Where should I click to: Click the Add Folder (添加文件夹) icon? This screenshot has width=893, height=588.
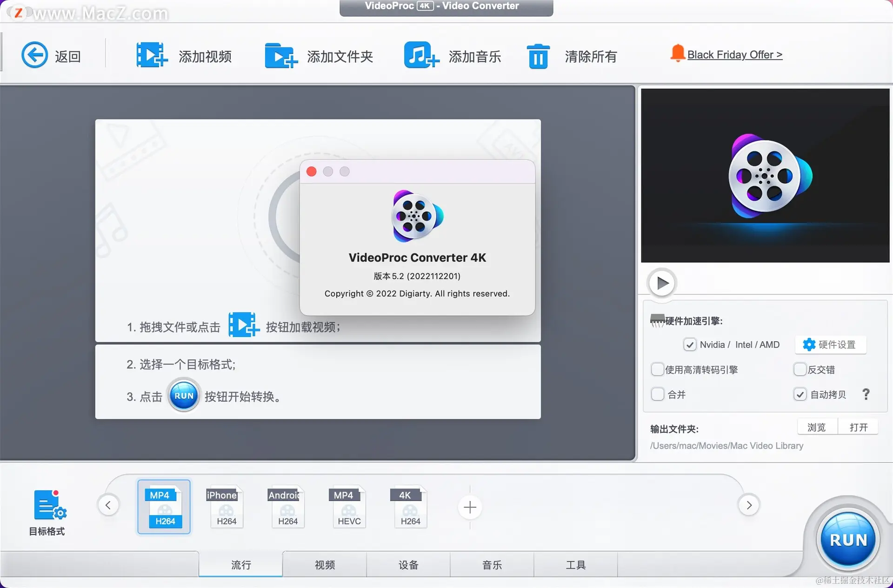[x=280, y=56]
